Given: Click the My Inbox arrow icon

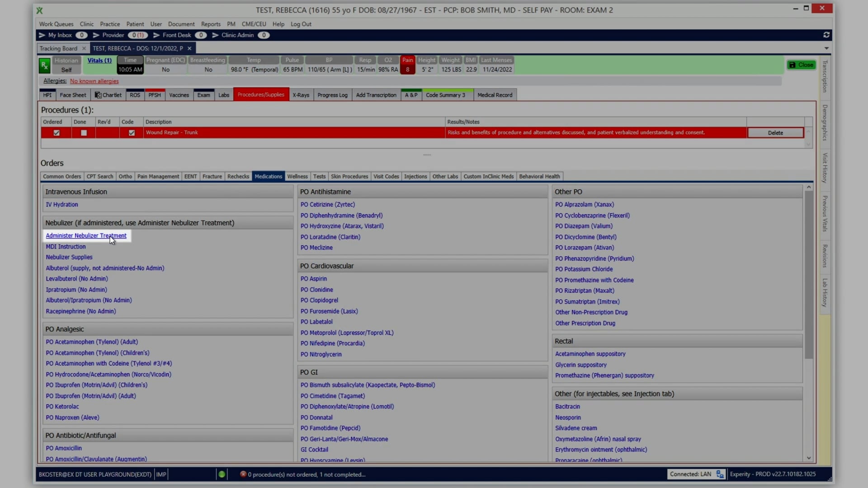Looking at the screenshot, I should (42, 35).
